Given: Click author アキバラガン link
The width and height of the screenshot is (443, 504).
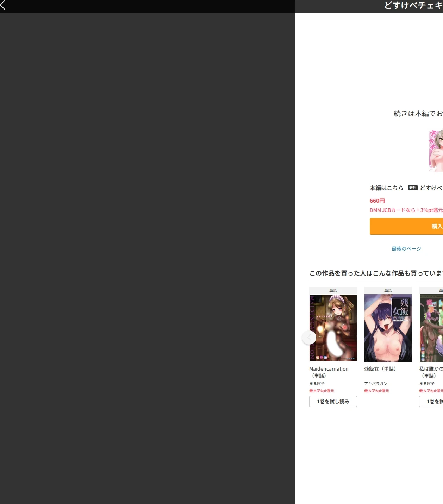Looking at the screenshot, I should click(376, 384).
